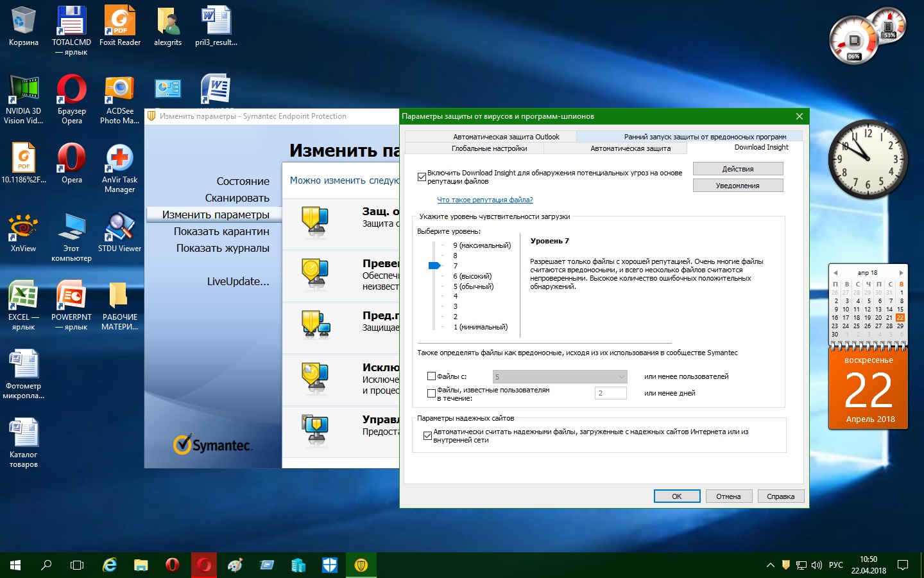The width and height of the screenshot is (924, 578).
Task: Enable the 'Файлы с:' checkbox
Action: click(x=432, y=376)
